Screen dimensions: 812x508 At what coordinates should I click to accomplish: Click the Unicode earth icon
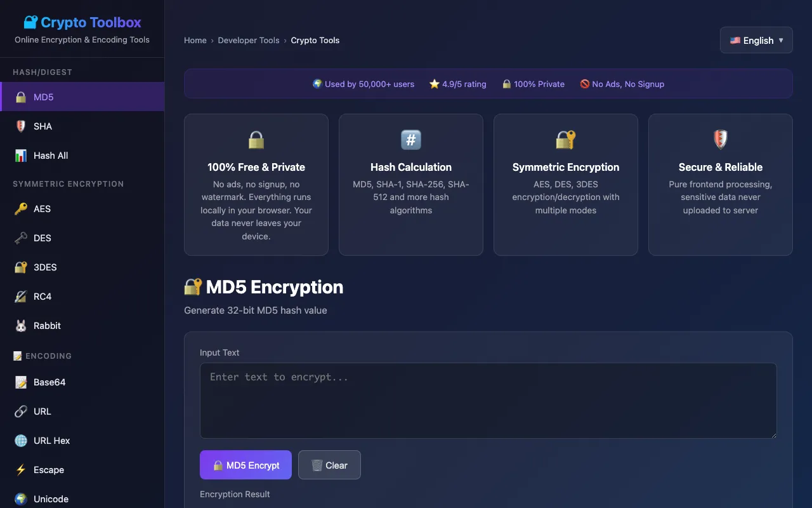pyautogui.click(x=21, y=499)
